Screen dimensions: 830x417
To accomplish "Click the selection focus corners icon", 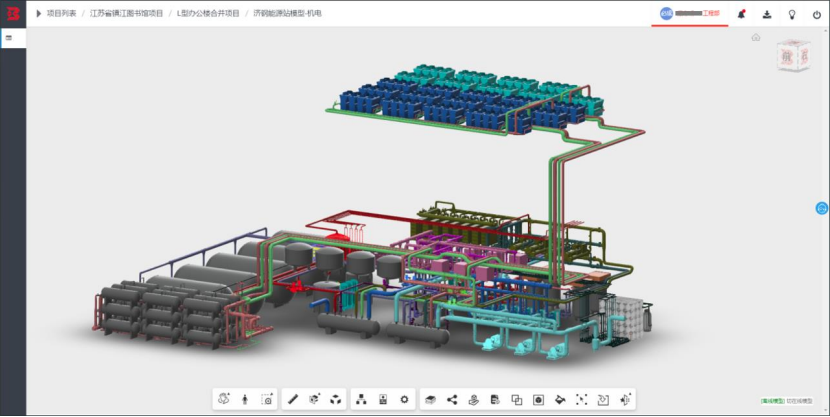I will coord(582,400).
